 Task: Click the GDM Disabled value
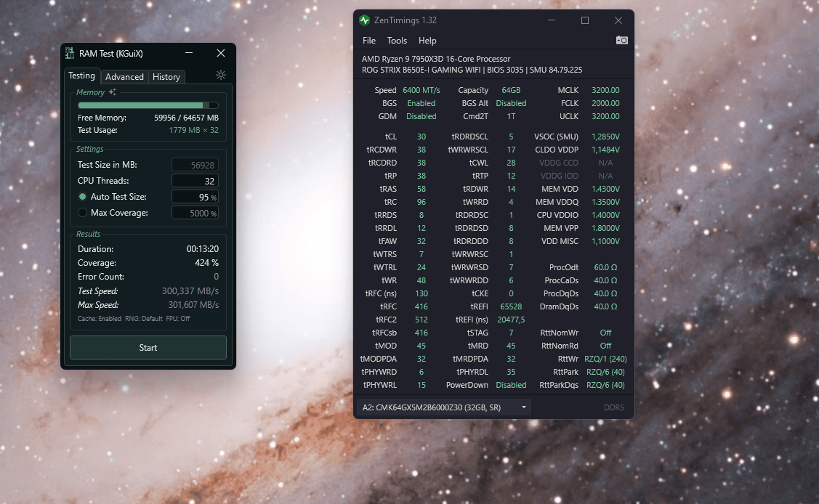[x=421, y=116]
